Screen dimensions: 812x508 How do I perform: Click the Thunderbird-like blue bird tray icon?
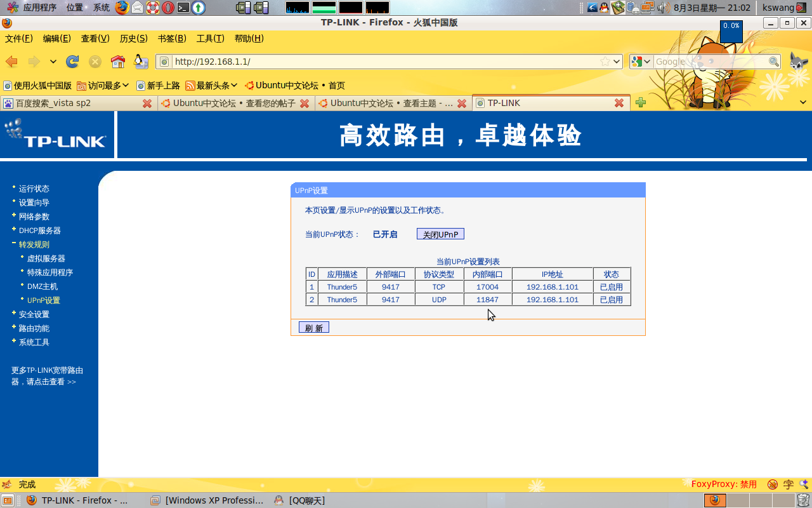[592, 8]
